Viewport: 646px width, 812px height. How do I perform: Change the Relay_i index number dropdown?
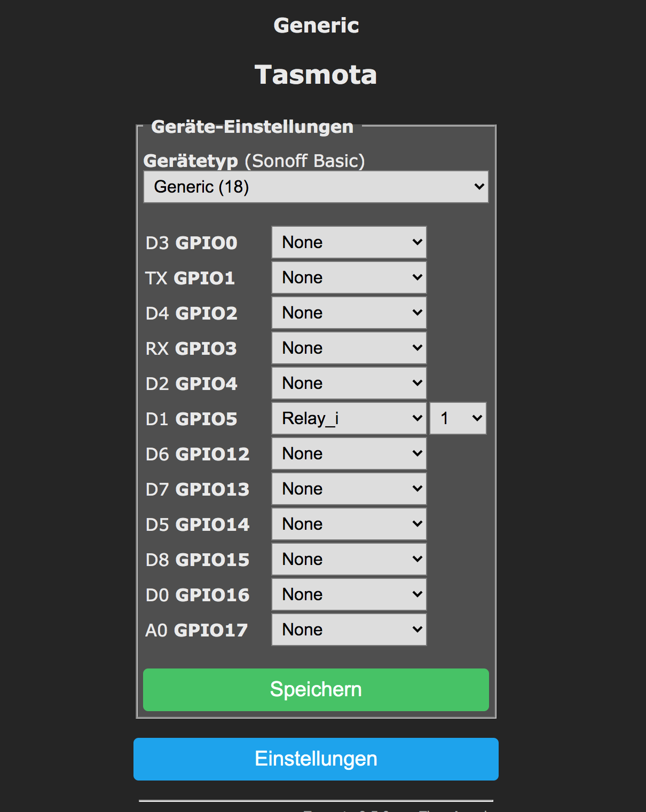tap(458, 418)
